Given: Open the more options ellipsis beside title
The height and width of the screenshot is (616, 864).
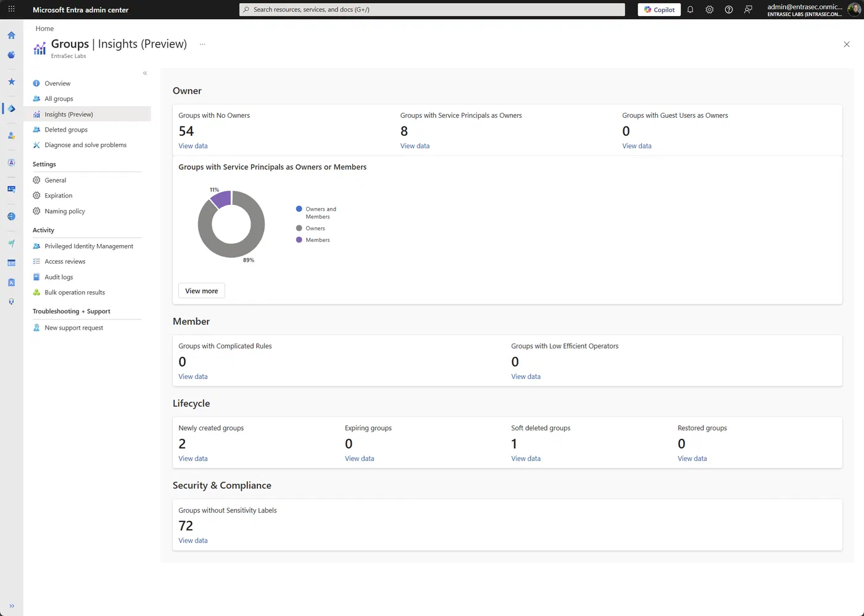Looking at the screenshot, I should [x=202, y=44].
